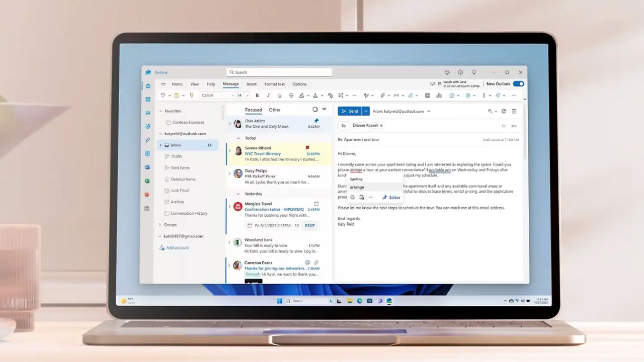Viewport: 644px width, 362px height.
Task: Open Outlook settings gear icon
Action: pyautogui.click(x=460, y=72)
